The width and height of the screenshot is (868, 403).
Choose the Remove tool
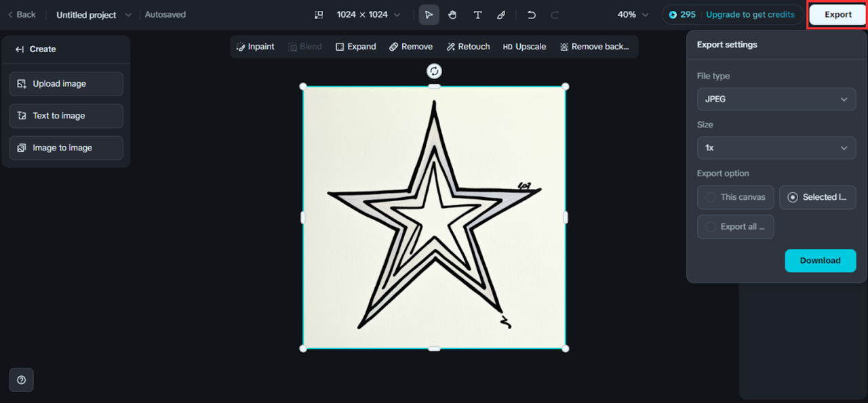[411, 47]
